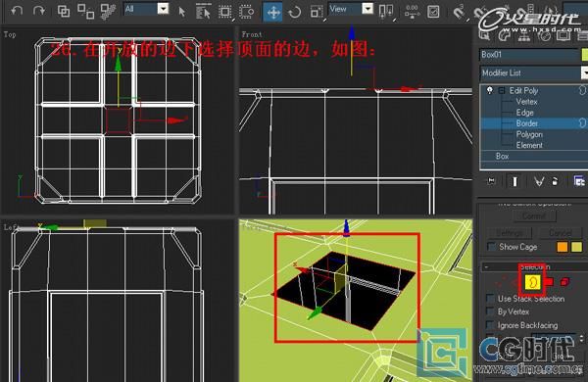Viewport: 588px width, 382px height.
Task: Activate the Select and Scale tool
Action: click(x=317, y=12)
